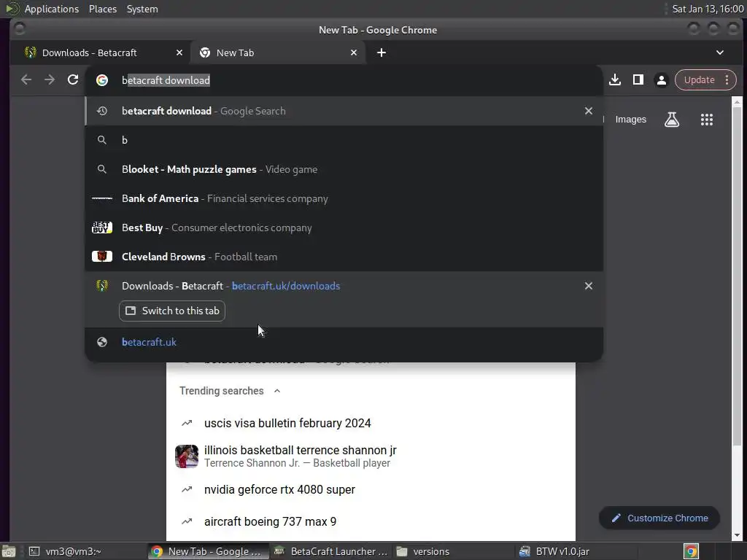Select uscis visa bulletin february 2024
747x560 pixels.
coord(287,424)
